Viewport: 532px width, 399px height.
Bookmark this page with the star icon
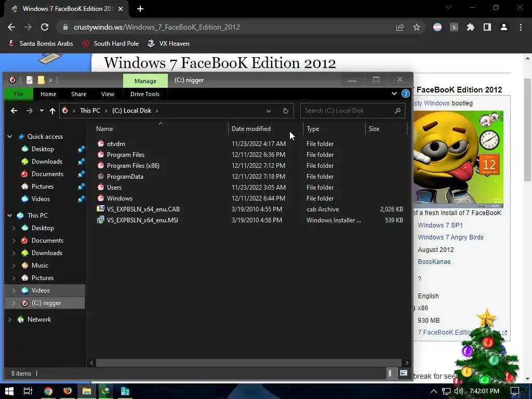coord(417,27)
